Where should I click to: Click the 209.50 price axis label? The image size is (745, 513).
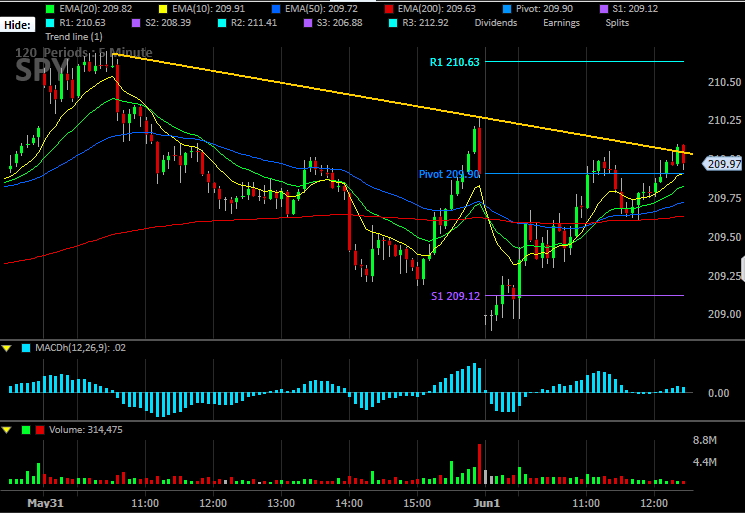tap(724, 238)
